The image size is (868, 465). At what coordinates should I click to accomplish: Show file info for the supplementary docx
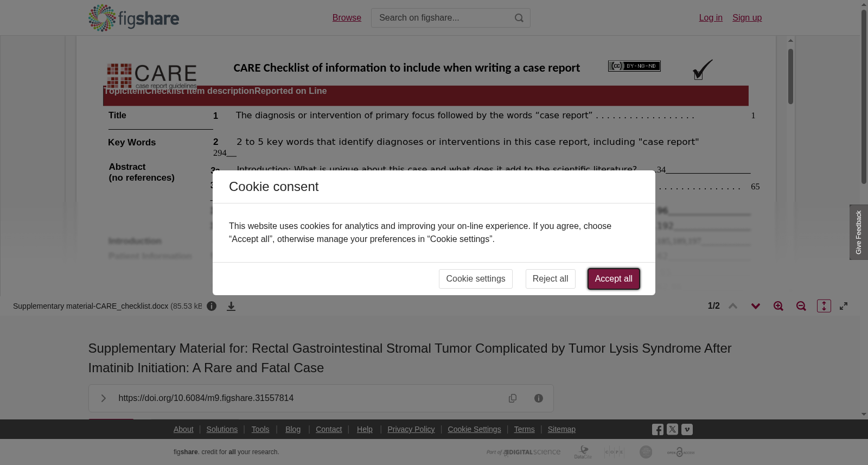click(x=212, y=306)
